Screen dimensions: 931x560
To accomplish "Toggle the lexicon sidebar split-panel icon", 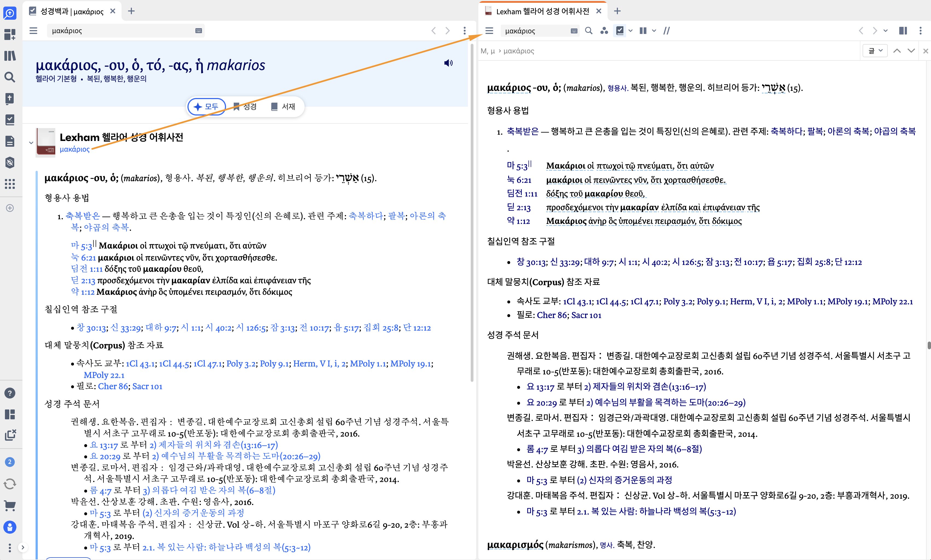I will [x=903, y=31].
